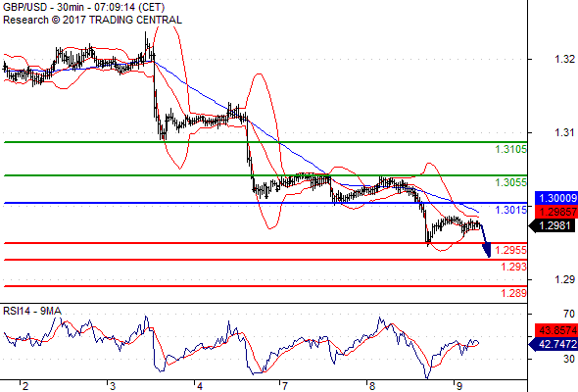This screenshot has width=578, height=392.
Task: Click the red 1.29857 price tag
Action: tap(556, 212)
